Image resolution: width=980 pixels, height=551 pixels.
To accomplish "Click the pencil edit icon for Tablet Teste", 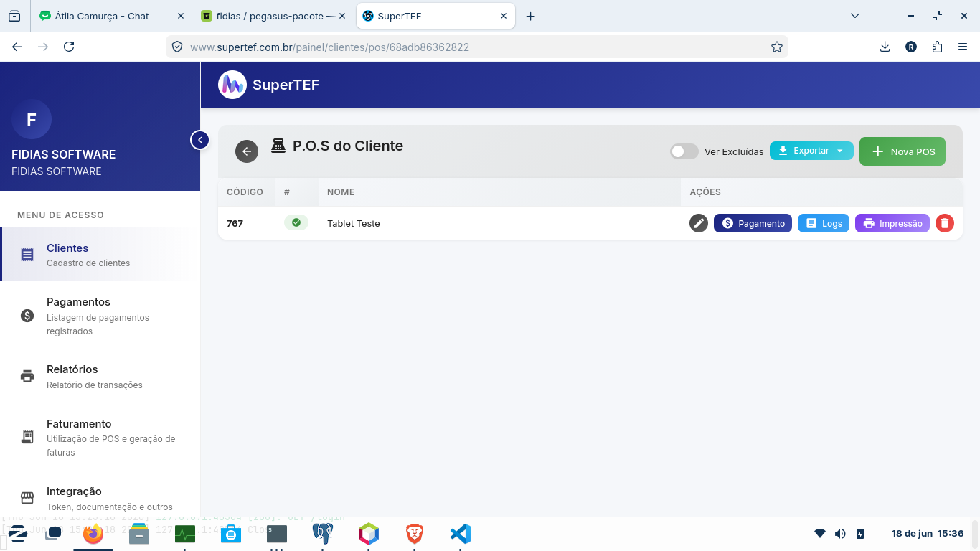I will (699, 223).
